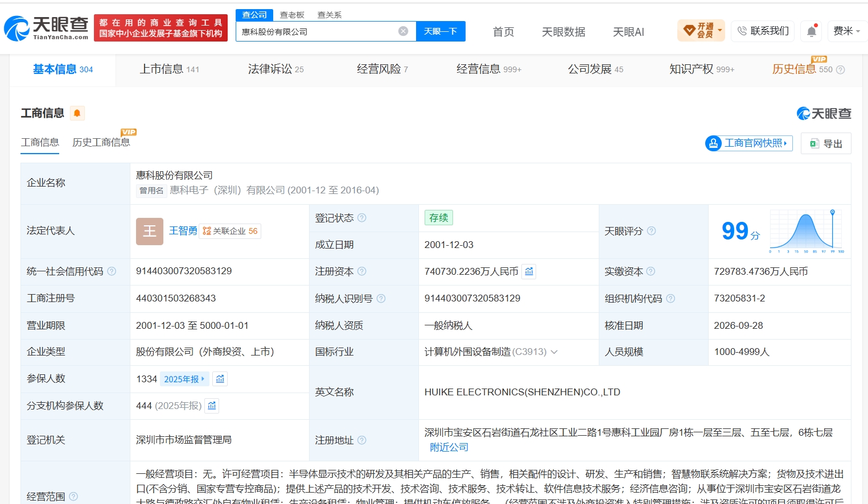Open chart icon beside 444 (2025年报)
The image size is (868, 504).
pyautogui.click(x=212, y=406)
